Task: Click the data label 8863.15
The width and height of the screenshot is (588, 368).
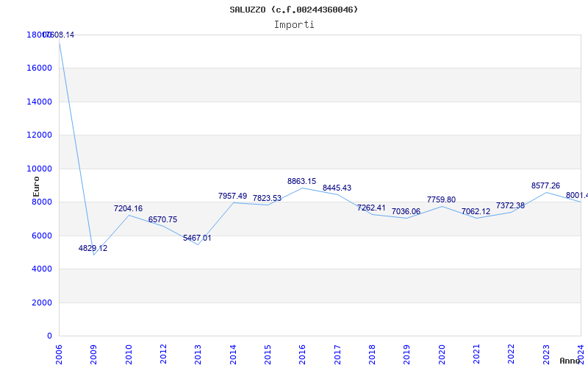Action: (302, 181)
